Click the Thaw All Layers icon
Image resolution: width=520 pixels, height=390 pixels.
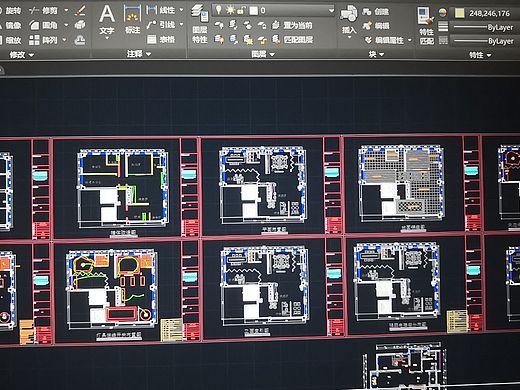248,40
